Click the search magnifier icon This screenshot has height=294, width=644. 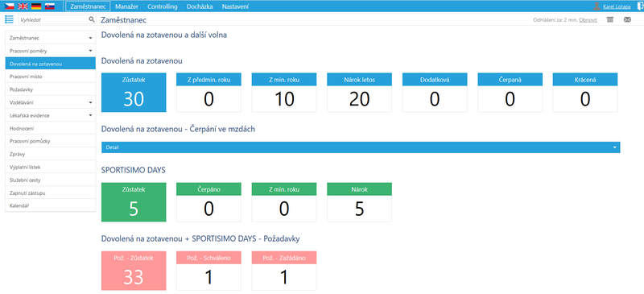pyautogui.click(x=92, y=19)
